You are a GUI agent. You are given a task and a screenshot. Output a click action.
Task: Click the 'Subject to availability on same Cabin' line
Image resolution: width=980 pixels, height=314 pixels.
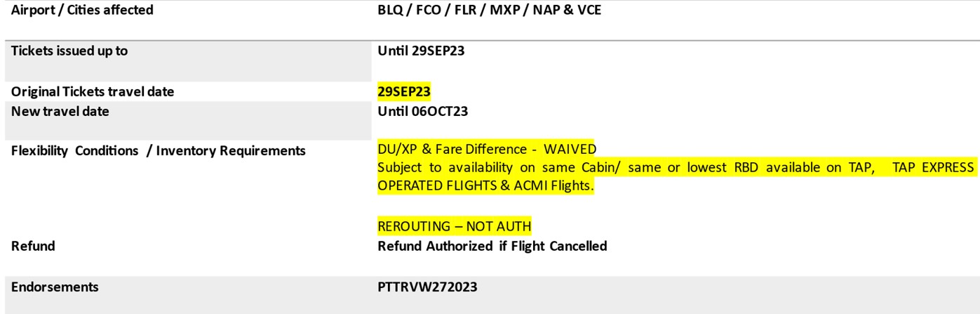coord(676,167)
